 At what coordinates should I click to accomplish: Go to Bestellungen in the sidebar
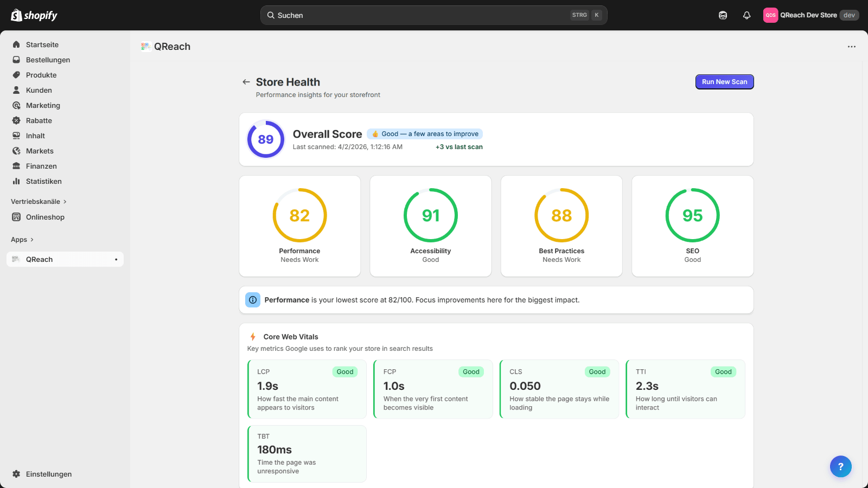click(x=48, y=60)
